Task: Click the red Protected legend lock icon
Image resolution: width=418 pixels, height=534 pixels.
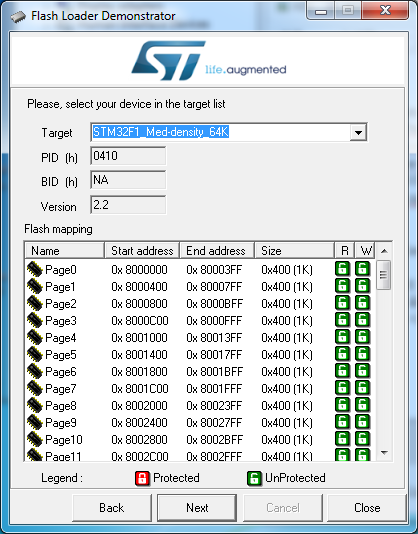Action: pyautogui.click(x=142, y=478)
